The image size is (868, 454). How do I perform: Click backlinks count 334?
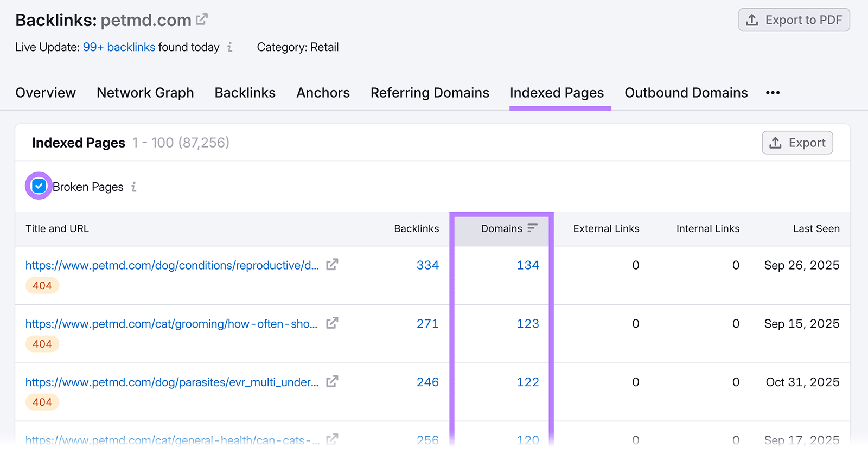pyautogui.click(x=427, y=265)
